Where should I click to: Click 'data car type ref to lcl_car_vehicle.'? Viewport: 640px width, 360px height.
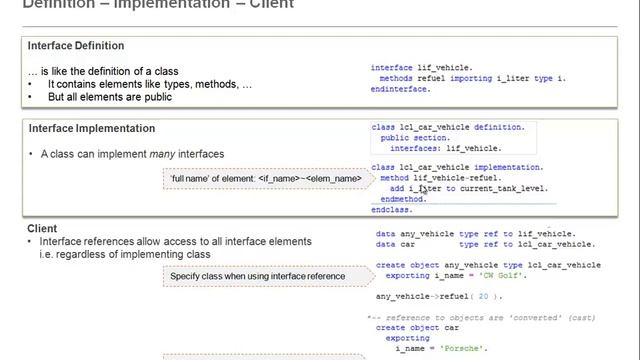[485, 244]
